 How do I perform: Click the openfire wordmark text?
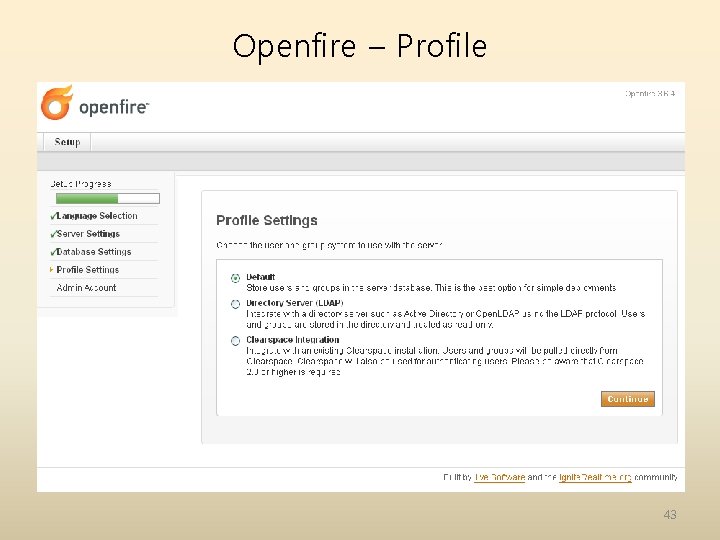(114, 107)
